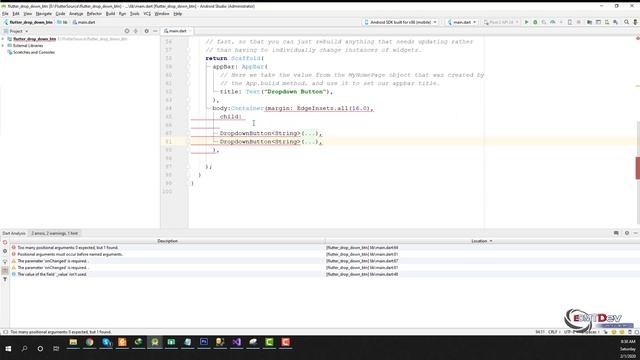Open Chrome from the Windows taskbar
This screenshot has width=640, height=360.
(x=89, y=342)
